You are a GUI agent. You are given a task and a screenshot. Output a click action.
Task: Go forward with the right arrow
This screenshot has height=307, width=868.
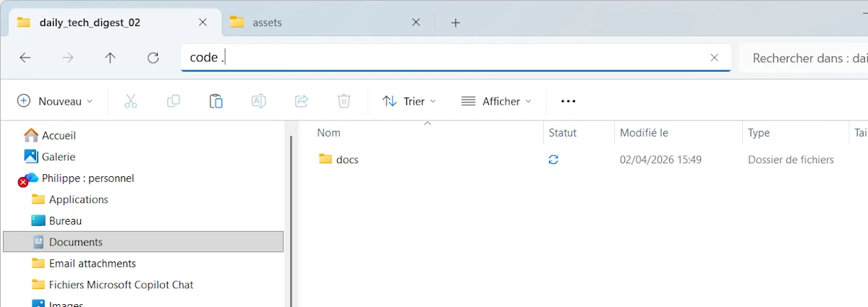pyautogui.click(x=68, y=58)
